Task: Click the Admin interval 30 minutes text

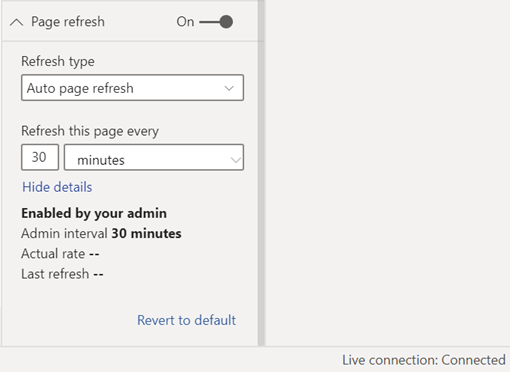Action: point(101,233)
